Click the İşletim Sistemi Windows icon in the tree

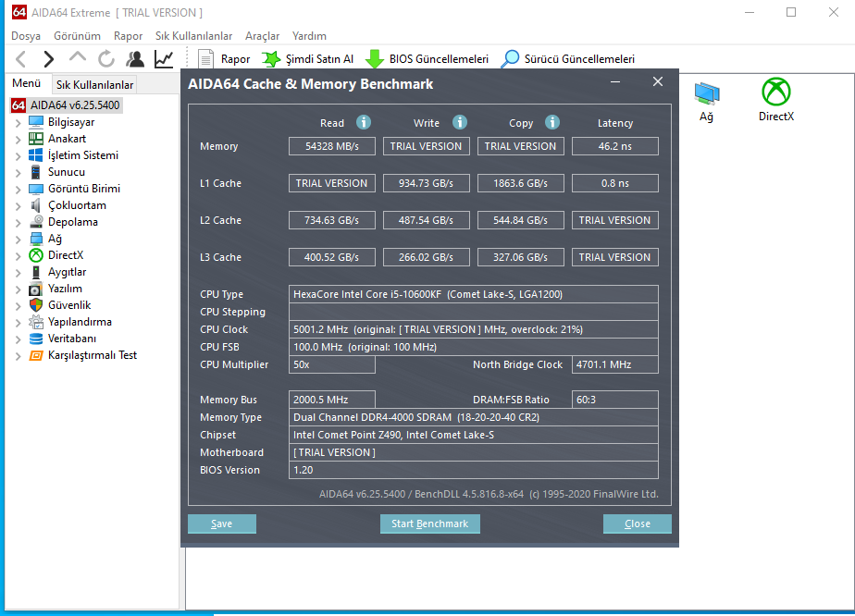(x=36, y=155)
